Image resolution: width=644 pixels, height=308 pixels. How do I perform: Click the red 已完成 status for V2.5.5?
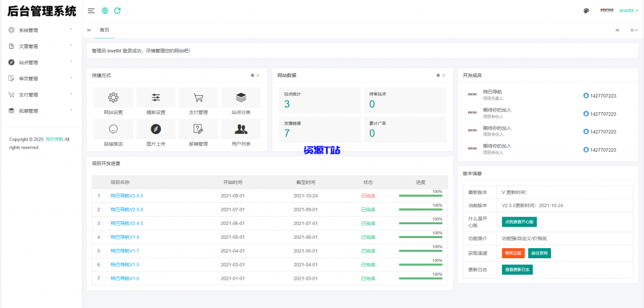pyautogui.click(x=368, y=196)
